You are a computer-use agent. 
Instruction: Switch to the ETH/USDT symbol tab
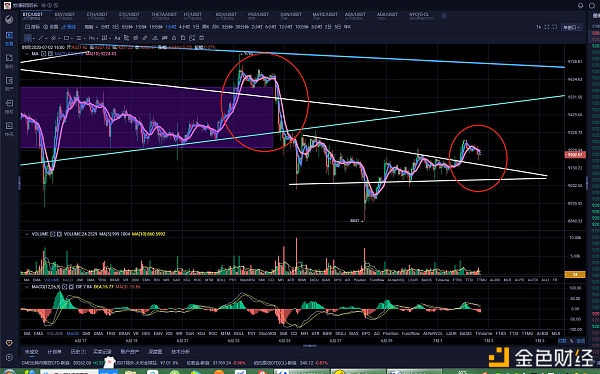coord(97,16)
